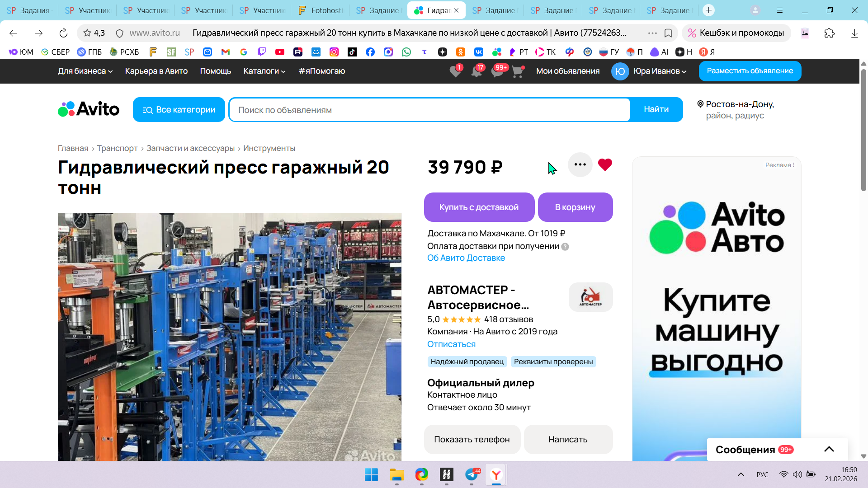Expand the Сообщения chat panel chevron

point(829,449)
